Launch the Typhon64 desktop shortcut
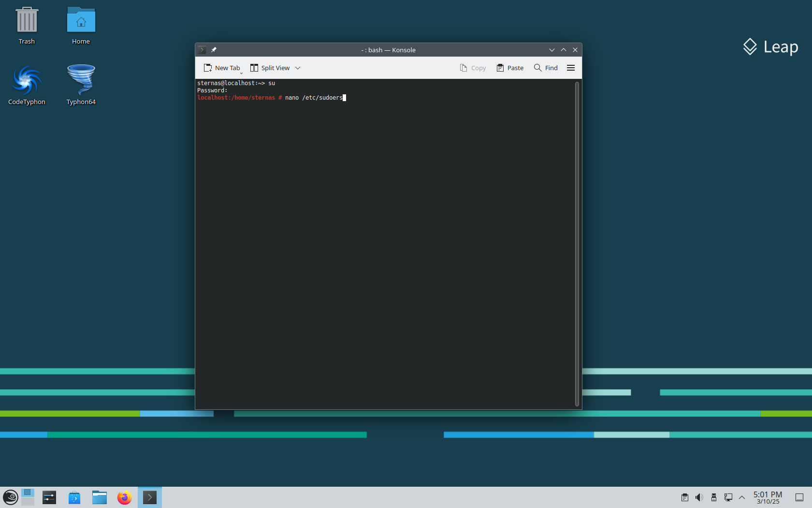The height and width of the screenshot is (508, 812). [x=81, y=85]
